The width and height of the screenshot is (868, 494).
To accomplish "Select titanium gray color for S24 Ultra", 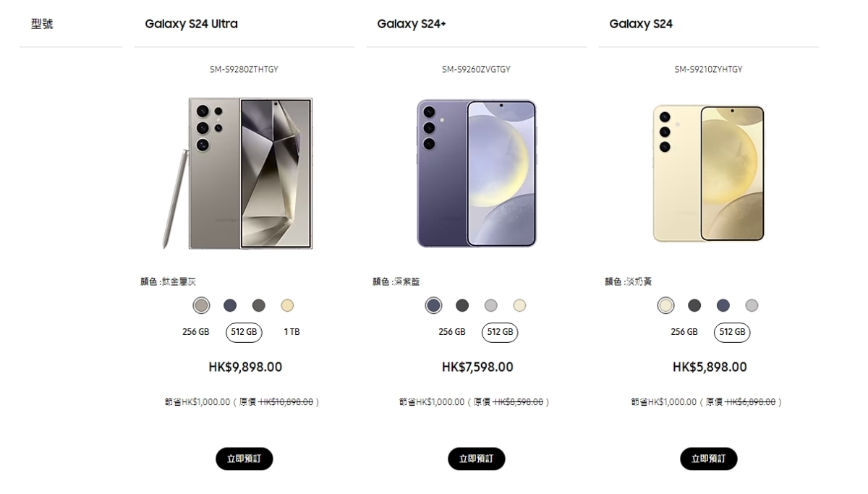I will coord(202,305).
